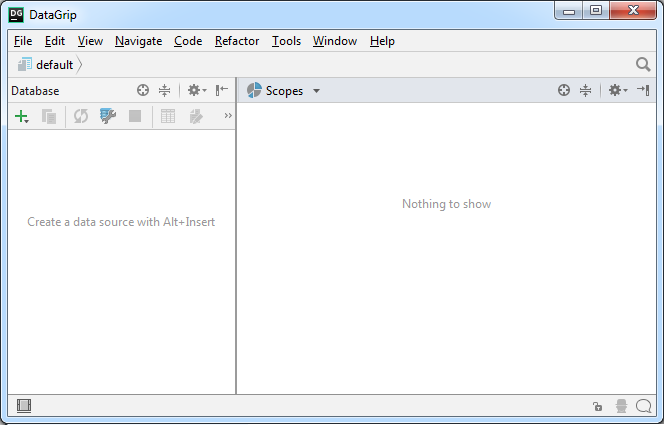Click the Hector inspector icon in status bar

tap(621, 406)
